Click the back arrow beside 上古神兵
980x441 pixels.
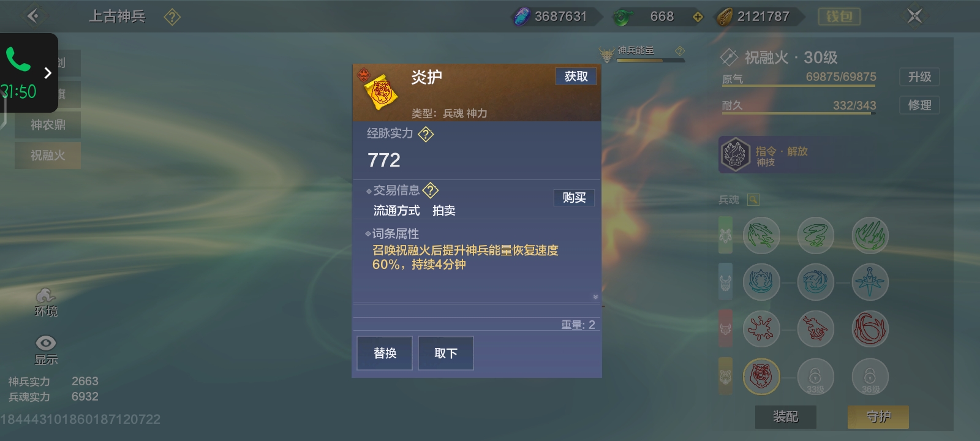click(x=33, y=16)
